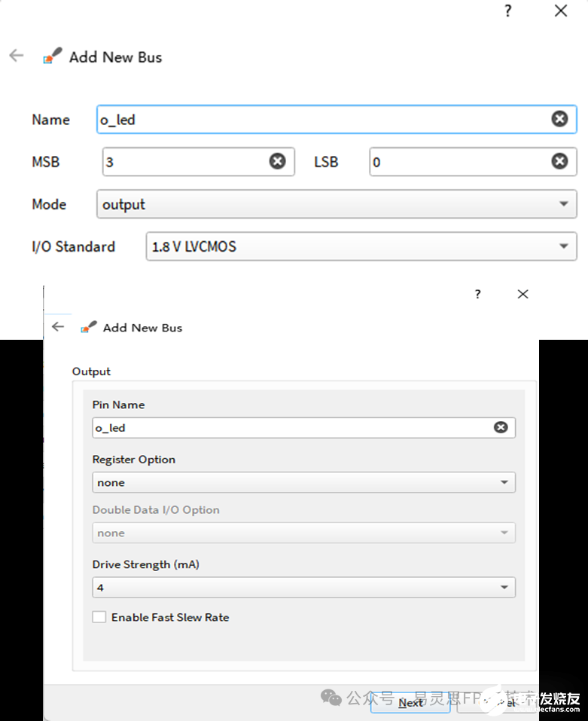Go back using the lower dialog's arrow

tap(58, 327)
